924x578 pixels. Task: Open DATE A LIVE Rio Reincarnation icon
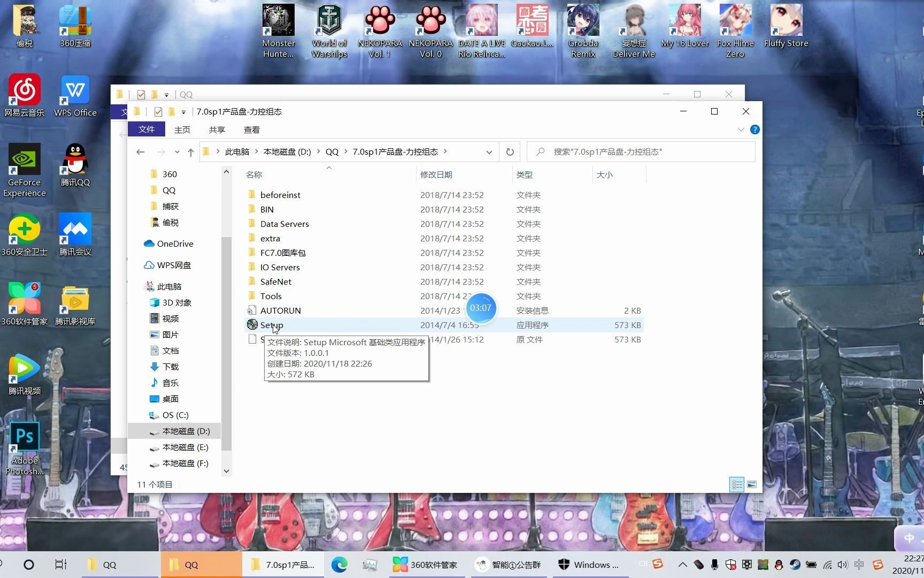481,31
